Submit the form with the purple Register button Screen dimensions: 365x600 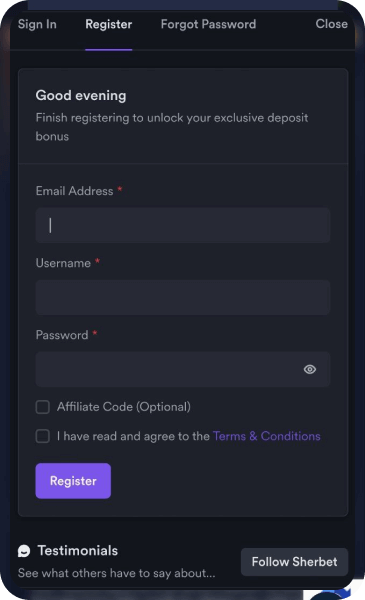[73, 481]
